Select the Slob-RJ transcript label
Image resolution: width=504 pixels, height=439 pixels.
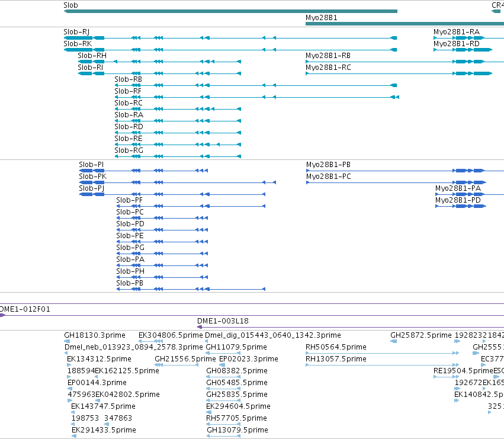[x=76, y=32]
